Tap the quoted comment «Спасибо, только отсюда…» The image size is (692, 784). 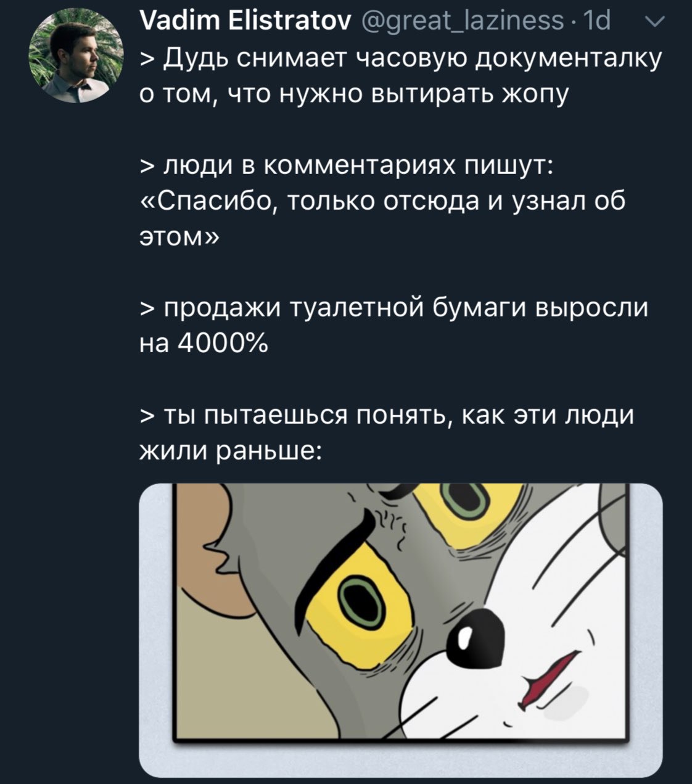(383, 219)
